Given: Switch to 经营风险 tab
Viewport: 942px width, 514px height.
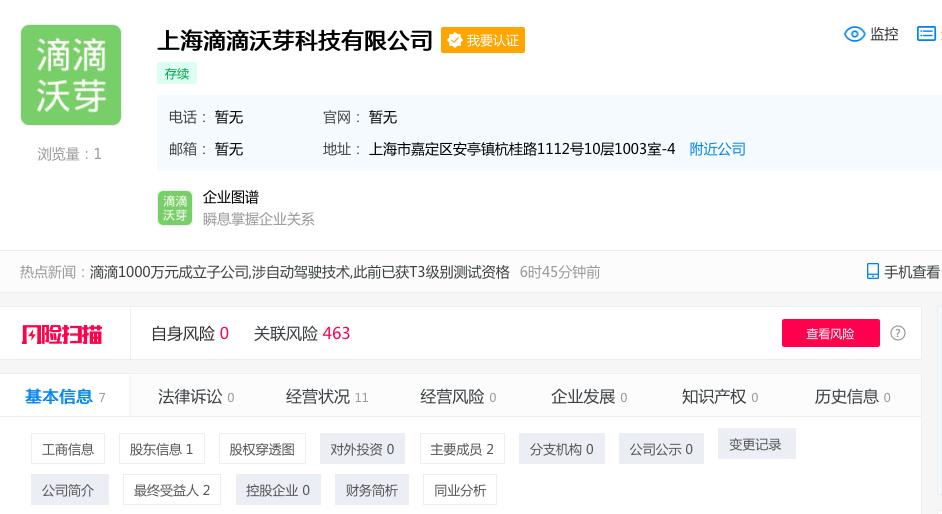Looking at the screenshot, I should coord(458,397).
